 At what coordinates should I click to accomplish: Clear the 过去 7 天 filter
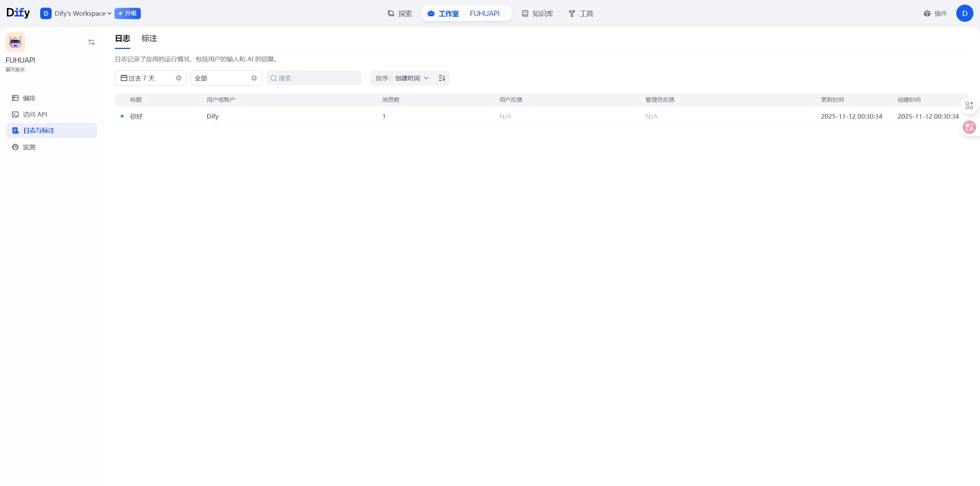179,78
